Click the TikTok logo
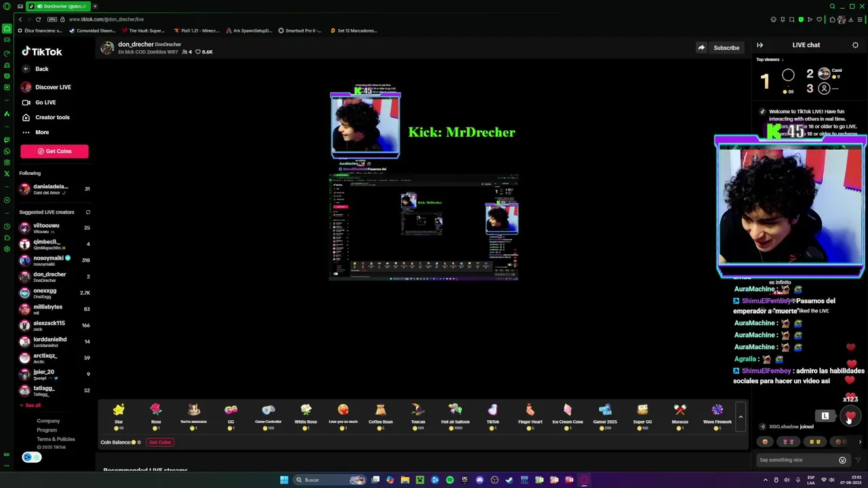 (42, 52)
